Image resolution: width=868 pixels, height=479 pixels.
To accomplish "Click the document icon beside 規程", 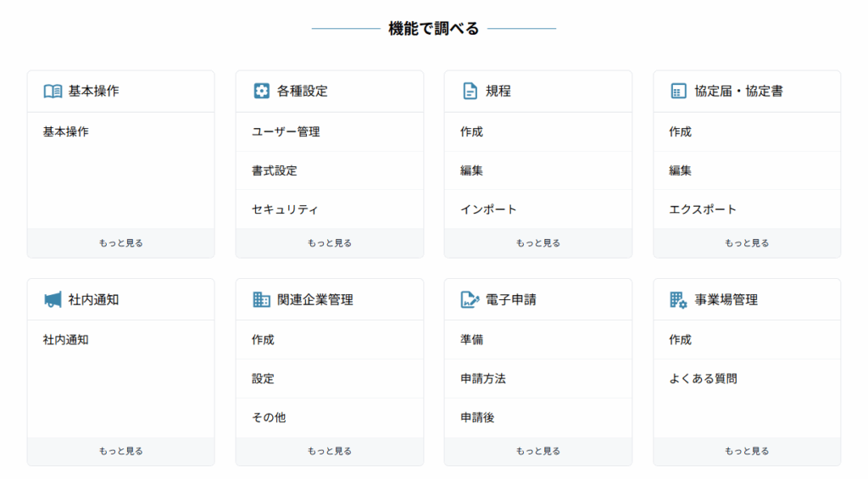I will tap(470, 91).
